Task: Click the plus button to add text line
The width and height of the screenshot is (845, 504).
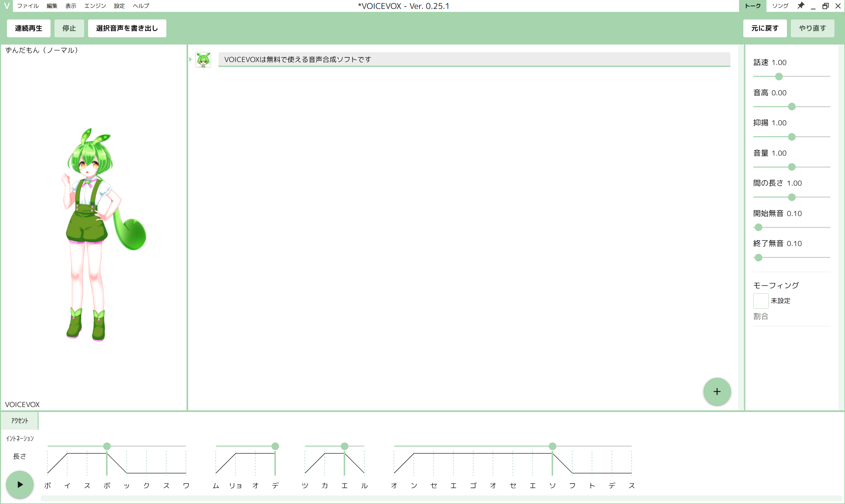Action: 717,391
